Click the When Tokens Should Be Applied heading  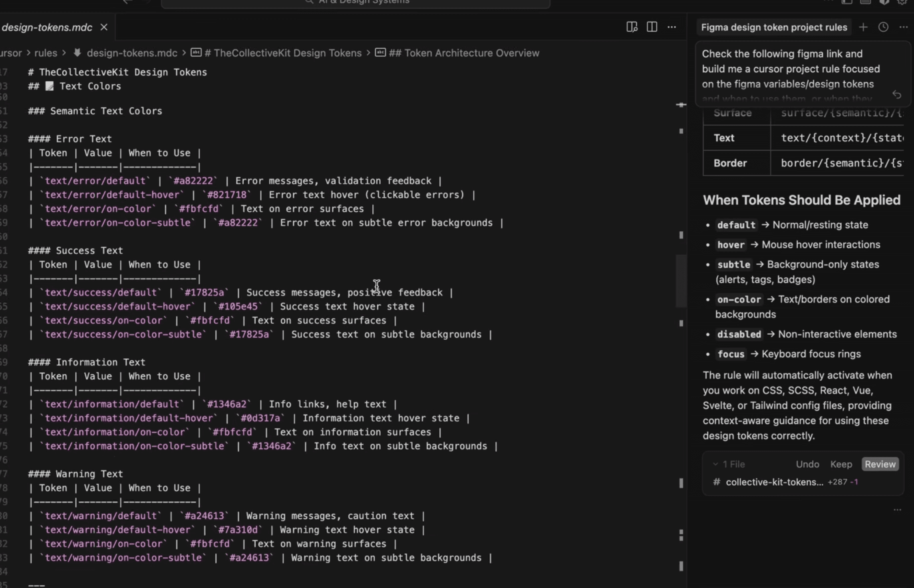801,200
